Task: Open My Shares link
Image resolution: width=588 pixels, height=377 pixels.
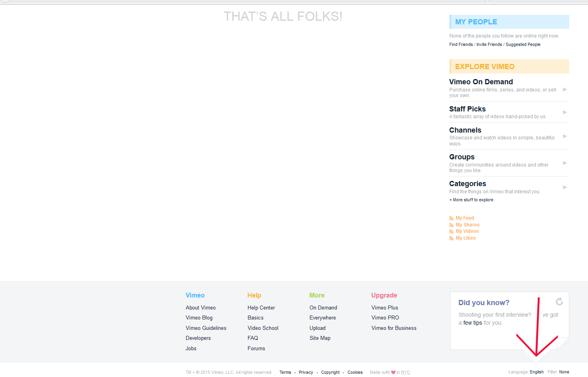Action: 468,225
